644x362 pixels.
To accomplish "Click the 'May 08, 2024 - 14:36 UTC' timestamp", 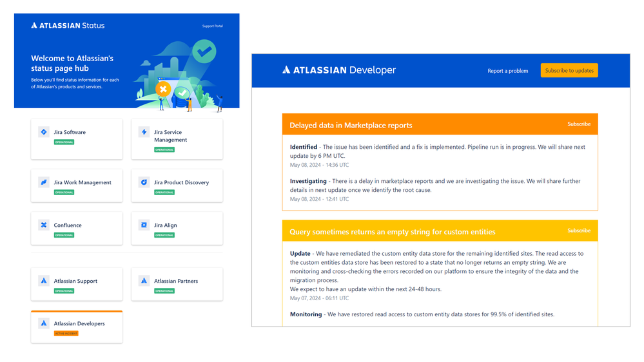I will click(x=319, y=165).
